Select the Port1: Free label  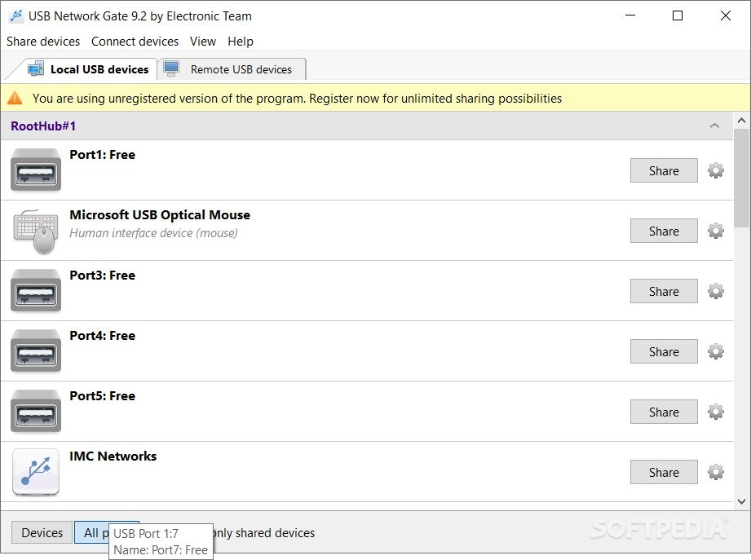click(103, 155)
